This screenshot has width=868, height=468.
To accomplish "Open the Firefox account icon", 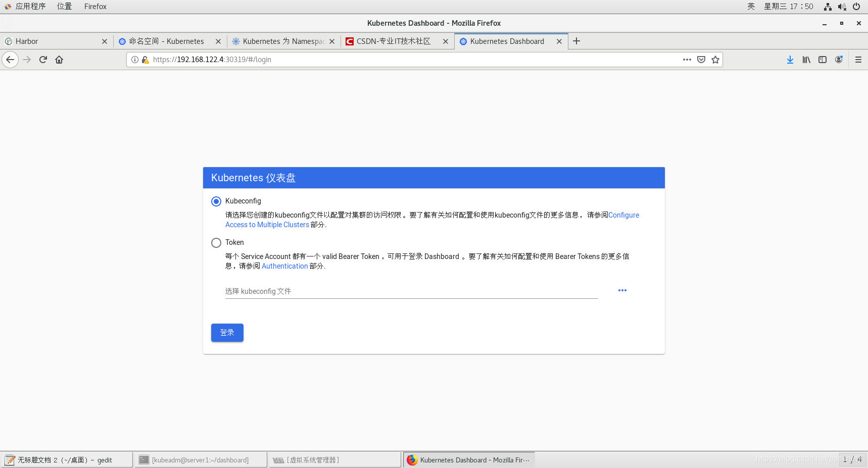I will click(x=839, y=60).
